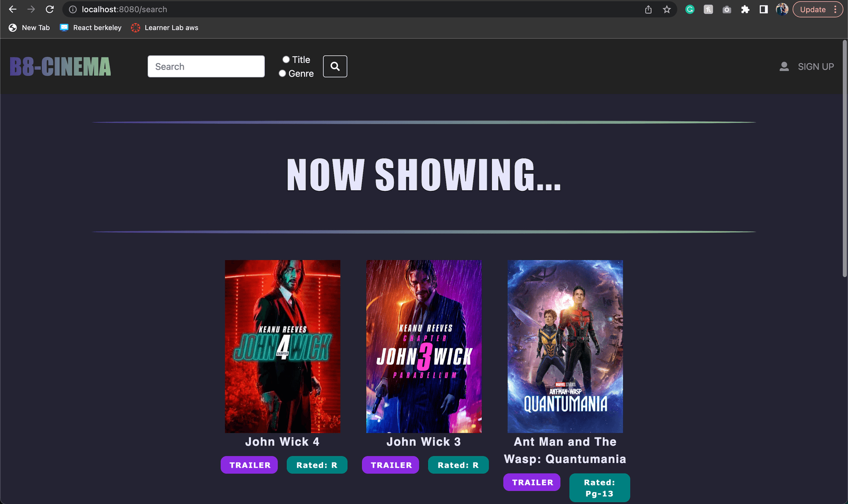This screenshot has width=848, height=504.
Task: Play the John Wick 4 trailer
Action: click(x=250, y=465)
